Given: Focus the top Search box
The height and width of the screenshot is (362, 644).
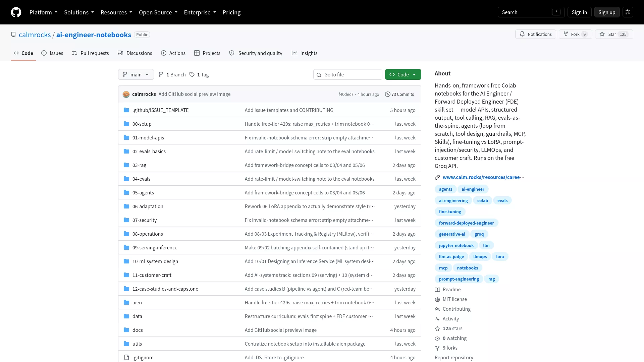Looking at the screenshot, I should click(531, 12).
